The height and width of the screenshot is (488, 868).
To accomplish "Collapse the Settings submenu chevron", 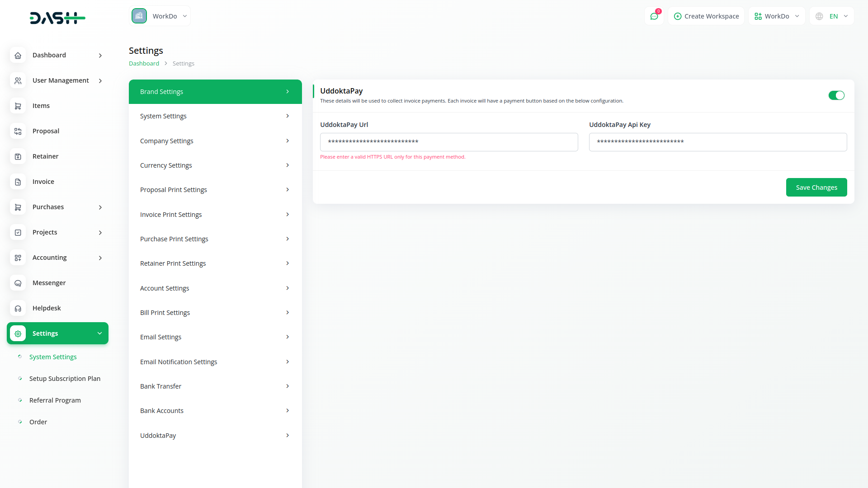I will [x=99, y=333].
